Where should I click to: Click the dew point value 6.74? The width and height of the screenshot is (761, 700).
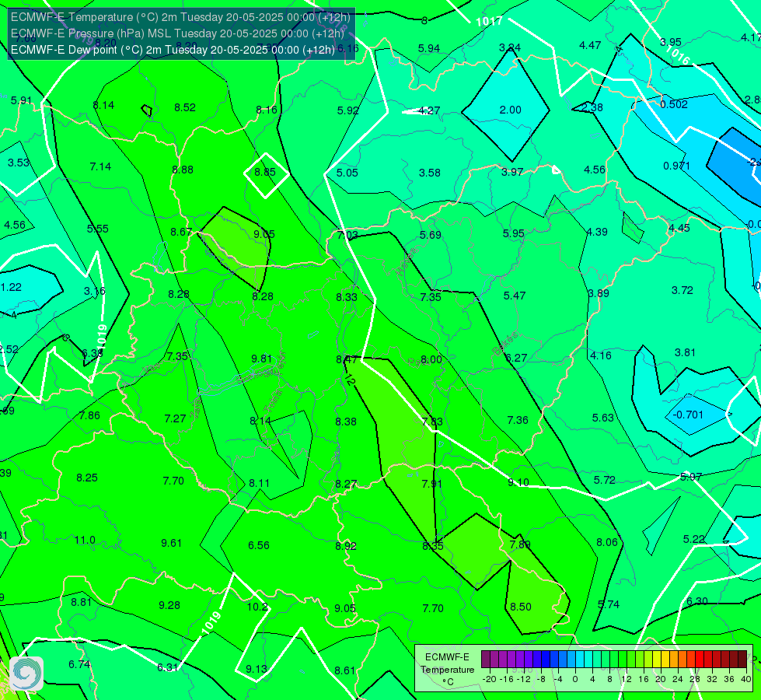point(79,664)
